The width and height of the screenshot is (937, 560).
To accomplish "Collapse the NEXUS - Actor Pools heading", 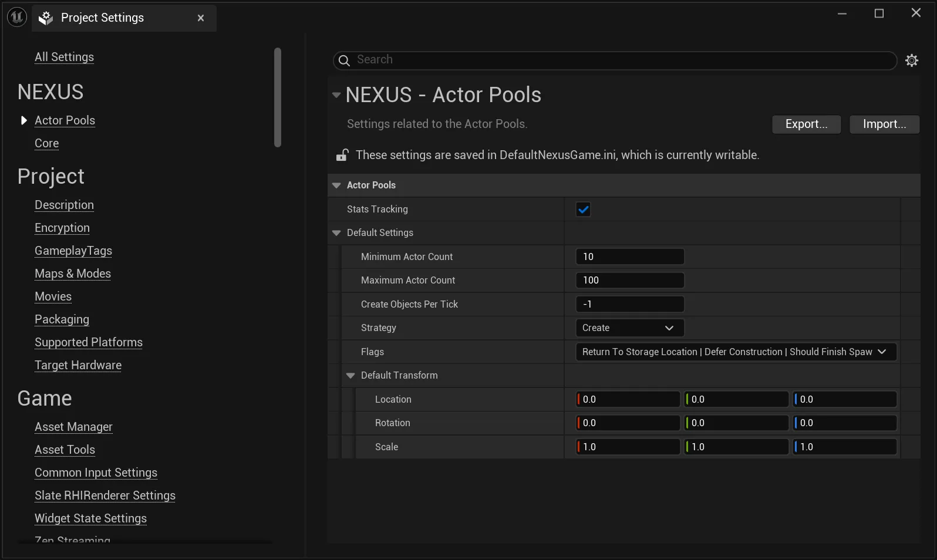I will pos(336,95).
